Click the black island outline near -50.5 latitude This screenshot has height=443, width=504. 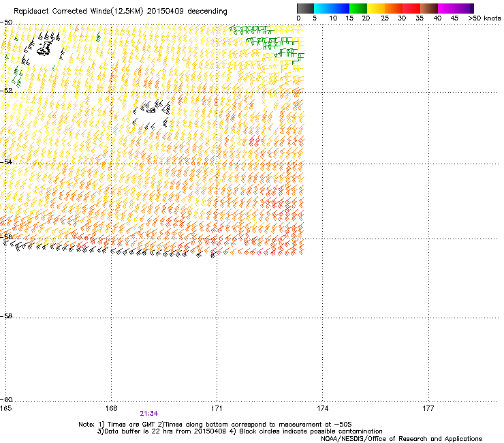click(x=44, y=49)
